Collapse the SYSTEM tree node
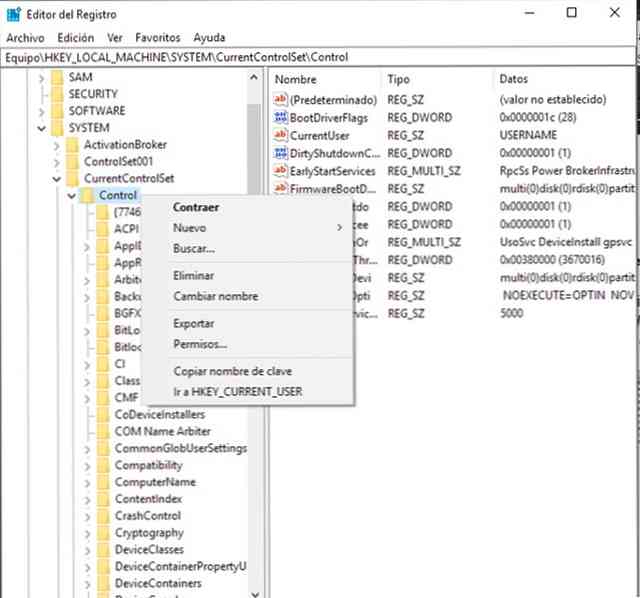Viewport: 640px width, 598px height. click(x=41, y=128)
